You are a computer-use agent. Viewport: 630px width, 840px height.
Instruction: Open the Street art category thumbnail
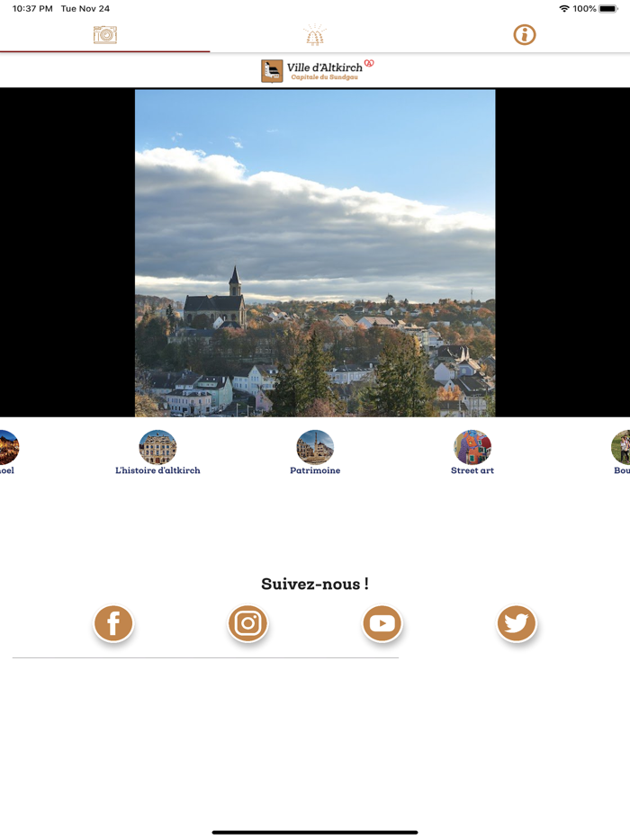point(472,447)
